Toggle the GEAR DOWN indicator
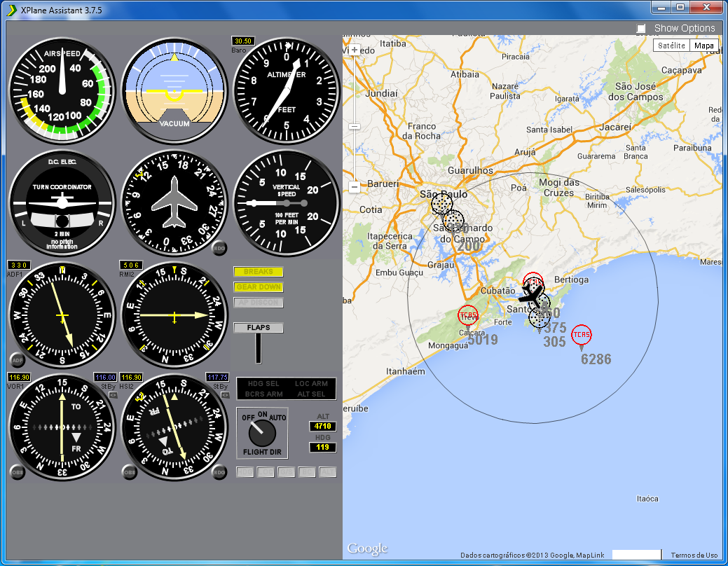Viewport: 728px width, 566px height. coord(259,287)
